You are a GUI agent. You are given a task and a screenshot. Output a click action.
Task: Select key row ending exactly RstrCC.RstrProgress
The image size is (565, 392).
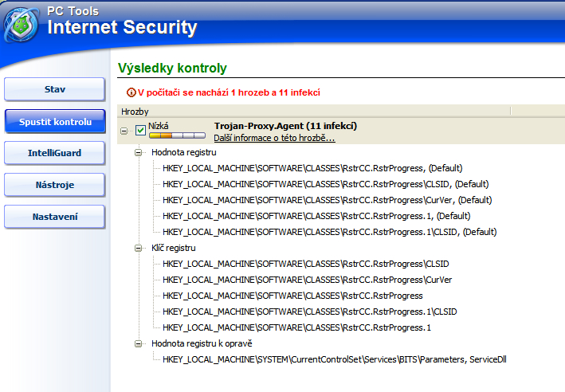pyautogui.click(x=292, y=296)
